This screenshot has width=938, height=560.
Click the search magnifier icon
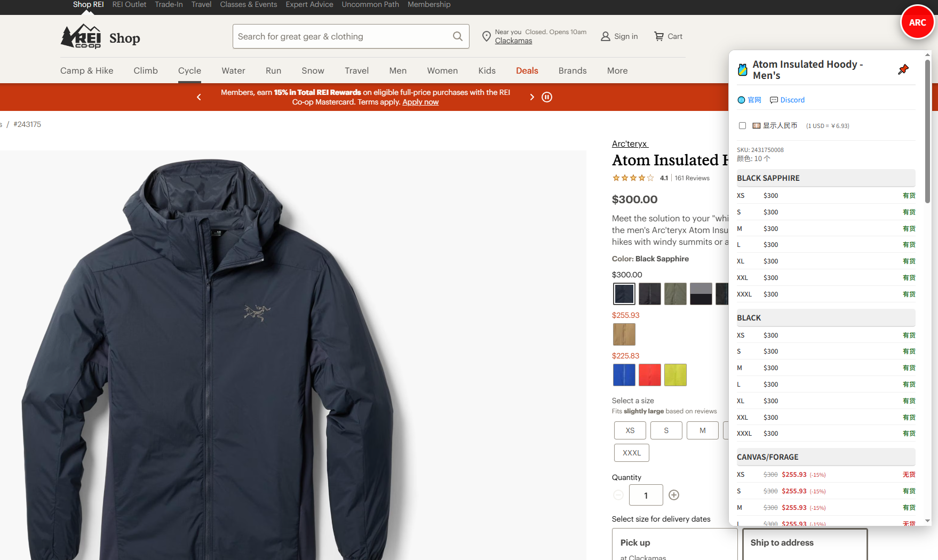(x=457, y=36)
